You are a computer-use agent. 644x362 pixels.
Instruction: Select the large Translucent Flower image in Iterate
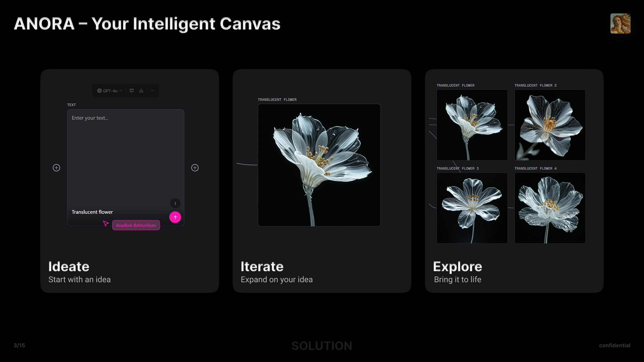click(319, 165)
